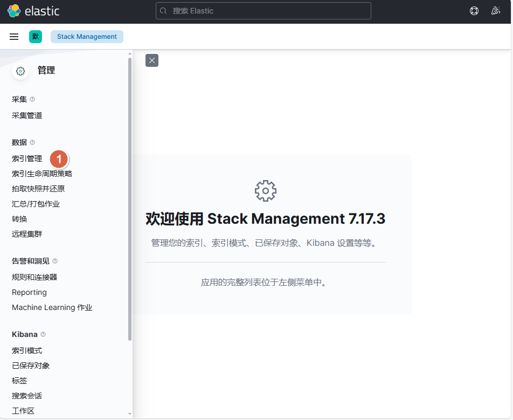Click sidebar scroll up arrow
This screenshot has height=420, width=513.
pyautogui.click(x=130, y=53)
